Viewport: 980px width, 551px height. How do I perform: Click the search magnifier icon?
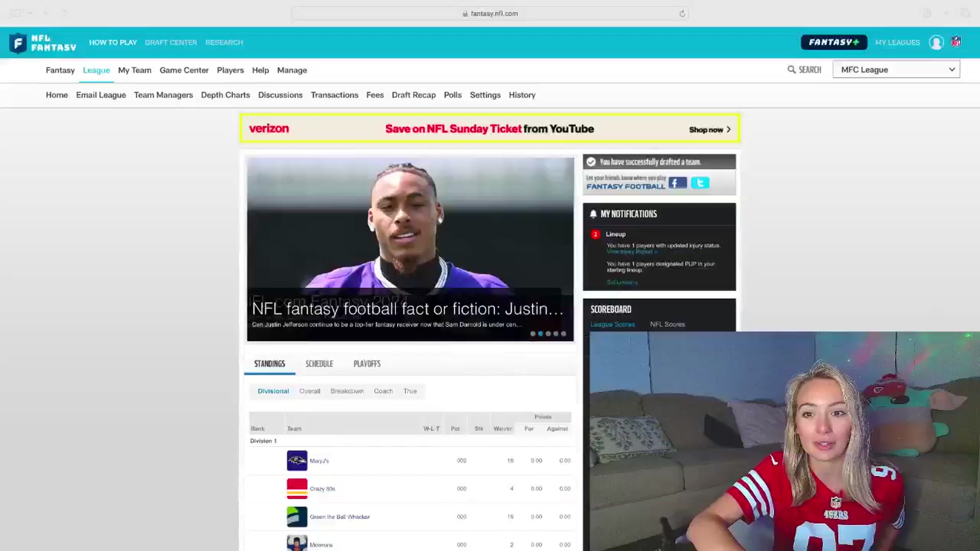pos(792,69)
